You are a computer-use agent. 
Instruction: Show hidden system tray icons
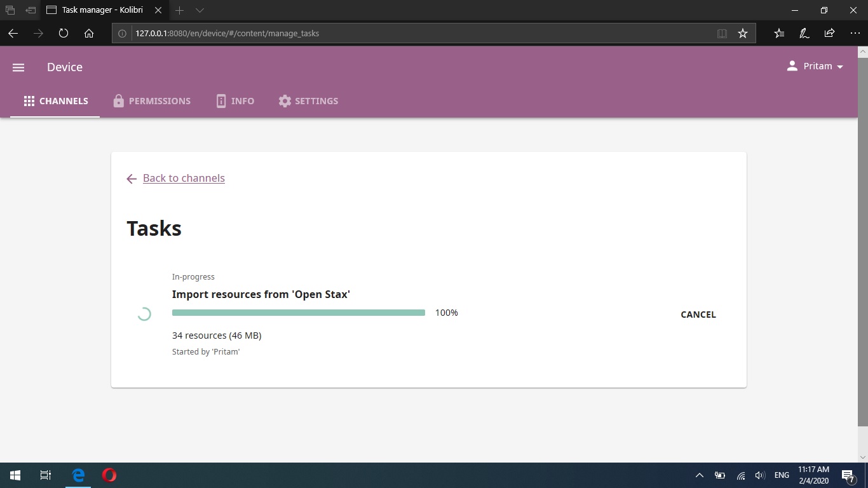pyautogui.click(x=700, y=475)
